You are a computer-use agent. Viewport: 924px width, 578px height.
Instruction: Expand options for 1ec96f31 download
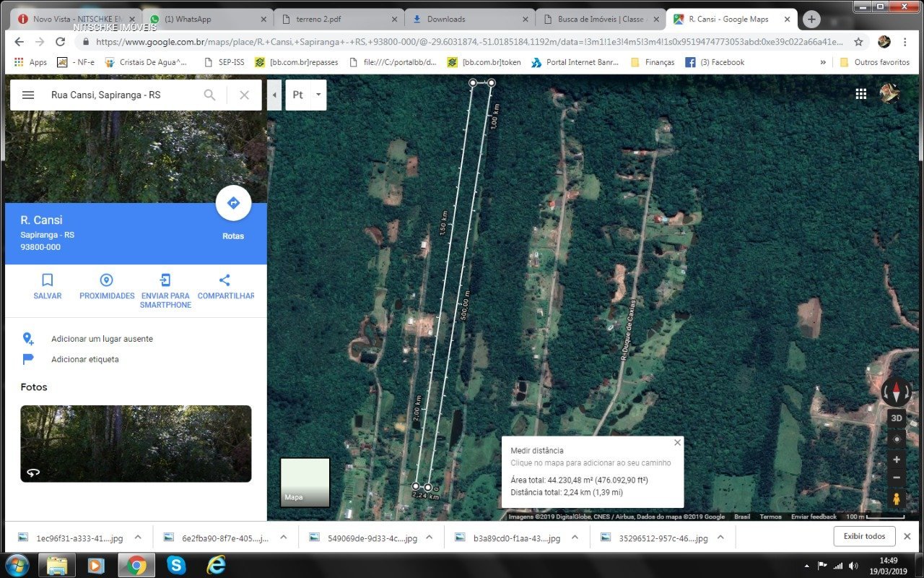coord(138,538)
